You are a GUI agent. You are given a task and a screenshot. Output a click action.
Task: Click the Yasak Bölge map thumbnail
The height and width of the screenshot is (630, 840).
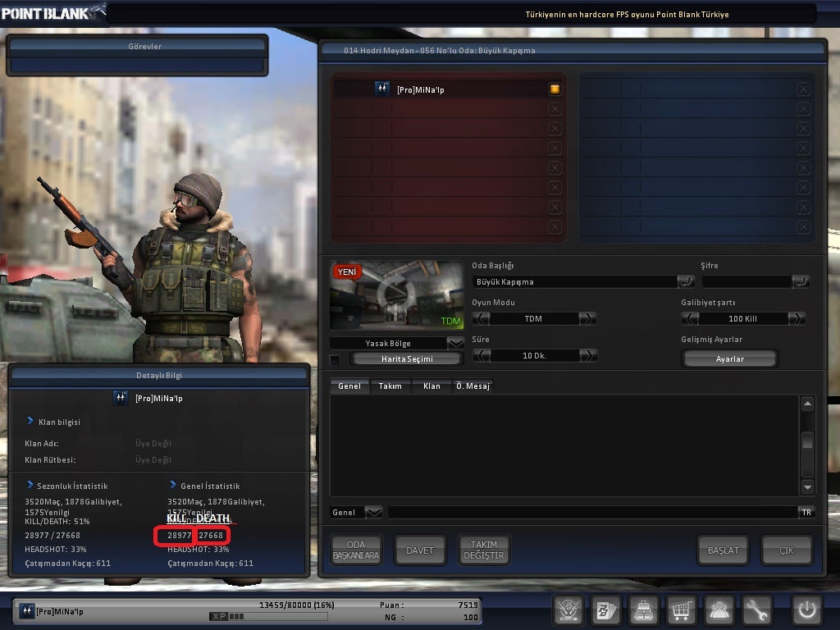(396, 295)
